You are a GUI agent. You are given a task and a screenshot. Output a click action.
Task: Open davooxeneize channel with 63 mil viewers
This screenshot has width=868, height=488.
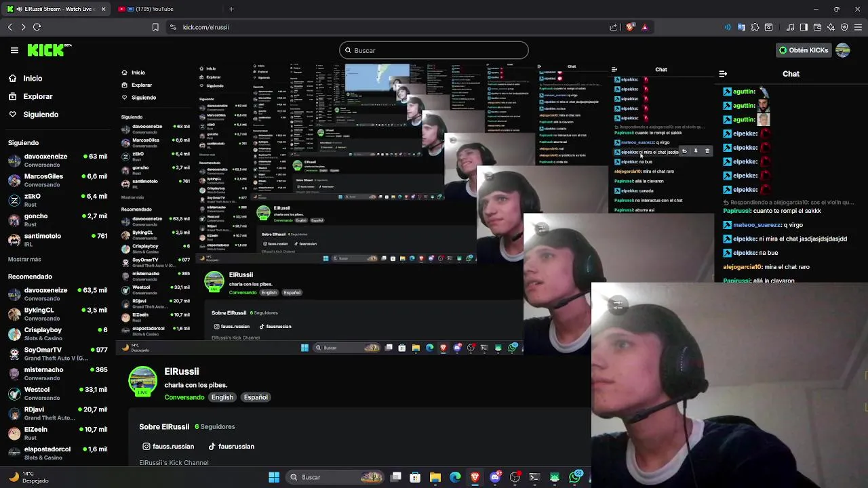pyautogui.click(x=58, y=160)
